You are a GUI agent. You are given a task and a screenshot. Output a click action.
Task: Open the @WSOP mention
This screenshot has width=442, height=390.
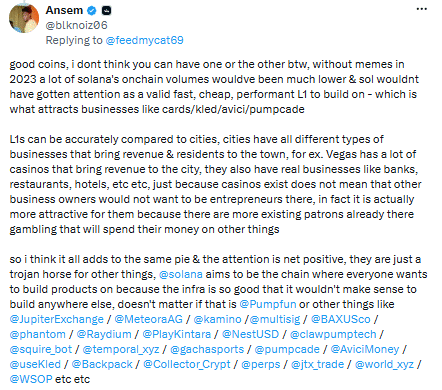[x=31, y=379]
